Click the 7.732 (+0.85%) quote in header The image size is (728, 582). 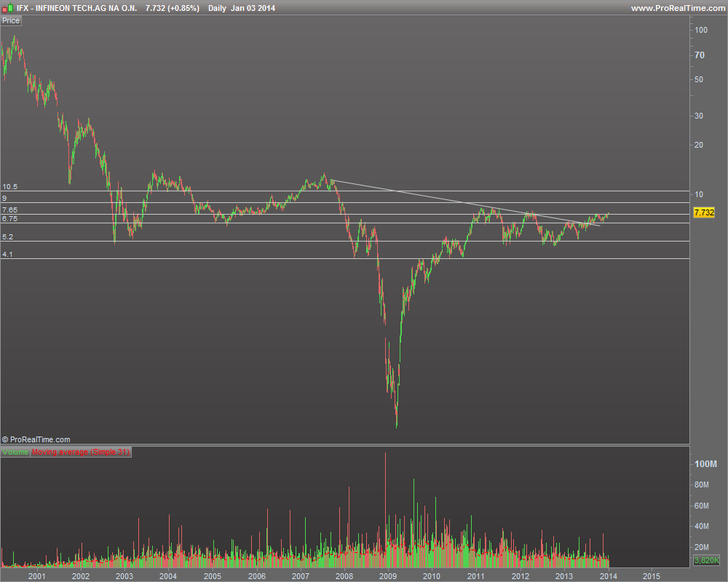pos(173,8)
